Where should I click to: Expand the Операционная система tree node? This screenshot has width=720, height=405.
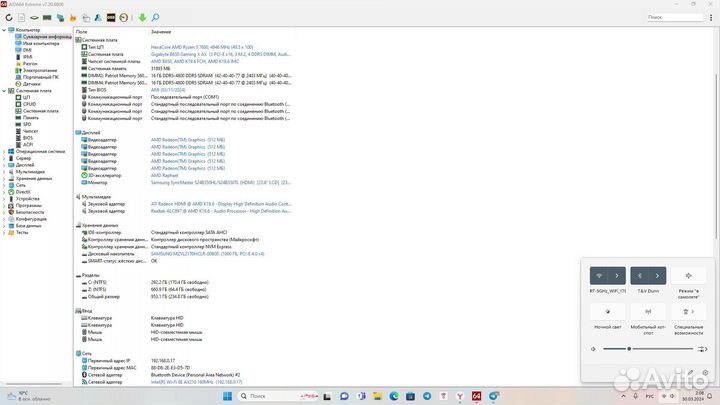(4, 152)
